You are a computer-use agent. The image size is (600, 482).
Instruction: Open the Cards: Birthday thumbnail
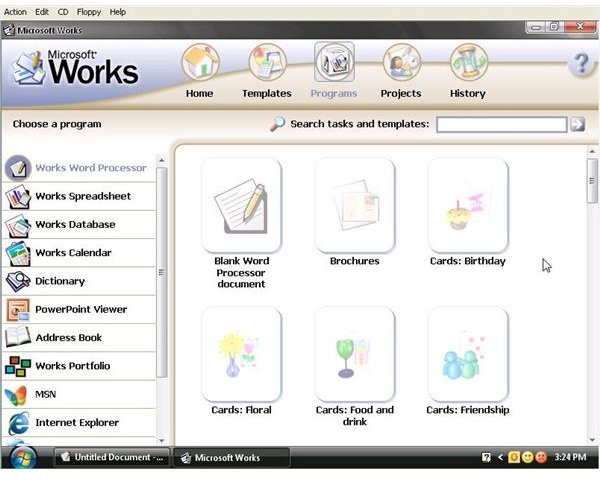point(468,205)
